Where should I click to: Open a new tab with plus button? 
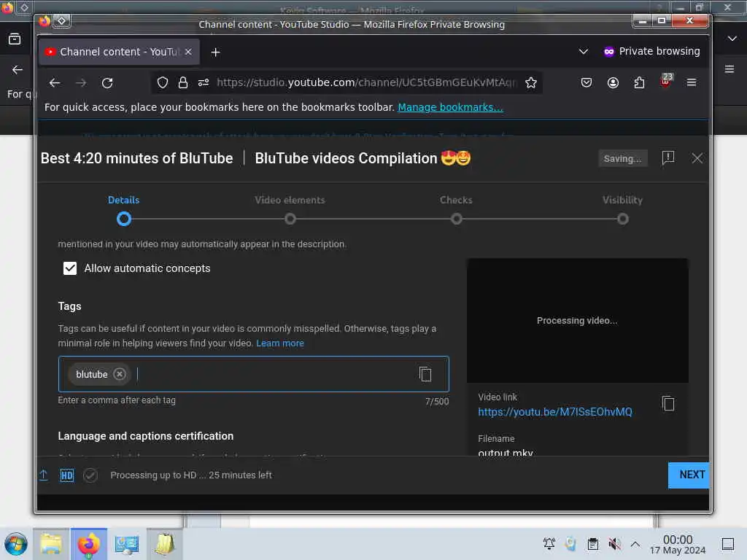point(215,52)
